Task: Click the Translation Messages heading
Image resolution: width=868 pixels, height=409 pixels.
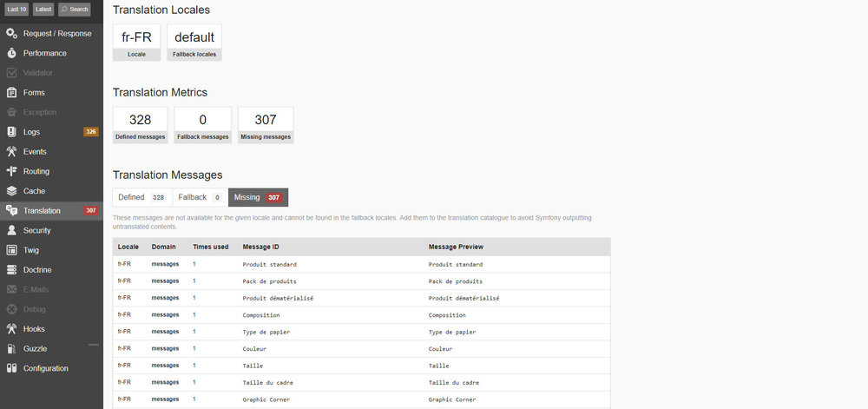Action: (168, 175)
